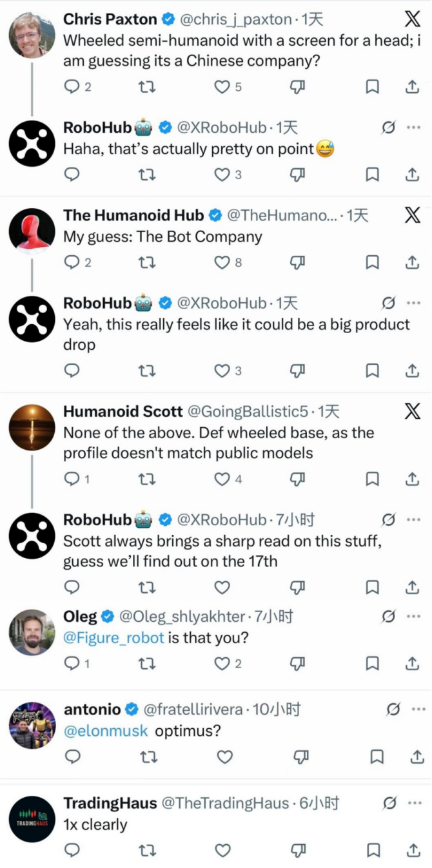This screenshot has height=868, width=432.
Task: Open the @elonmusk mention link
Action: pyautogui.click(x=106, y=731)
